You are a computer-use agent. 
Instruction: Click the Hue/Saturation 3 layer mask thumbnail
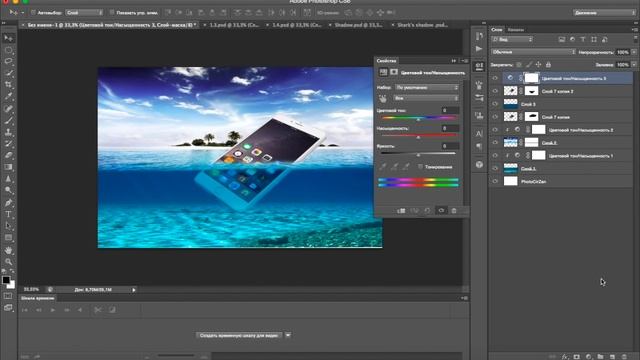coord(531,78)
